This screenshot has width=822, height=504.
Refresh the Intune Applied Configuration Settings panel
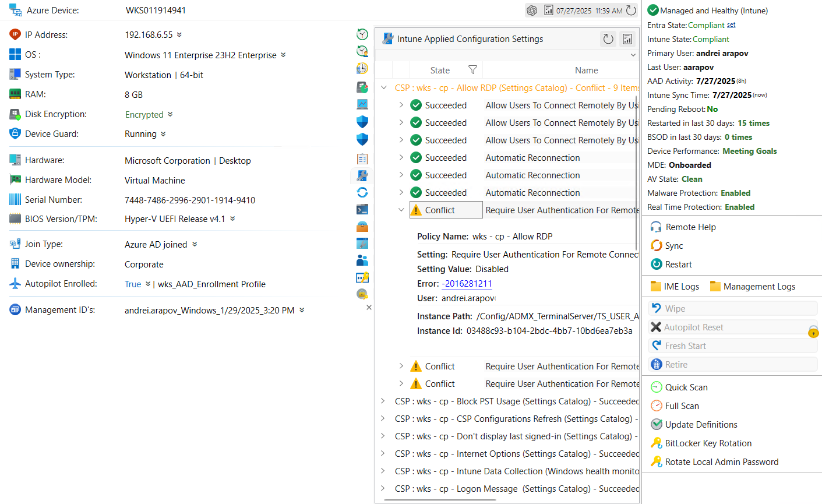coord(608,39)
